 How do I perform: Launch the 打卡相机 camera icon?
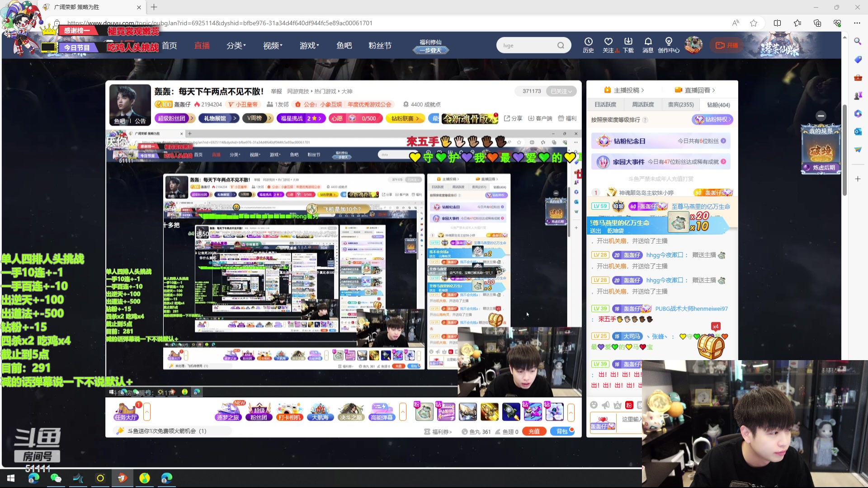coord(289,412)
